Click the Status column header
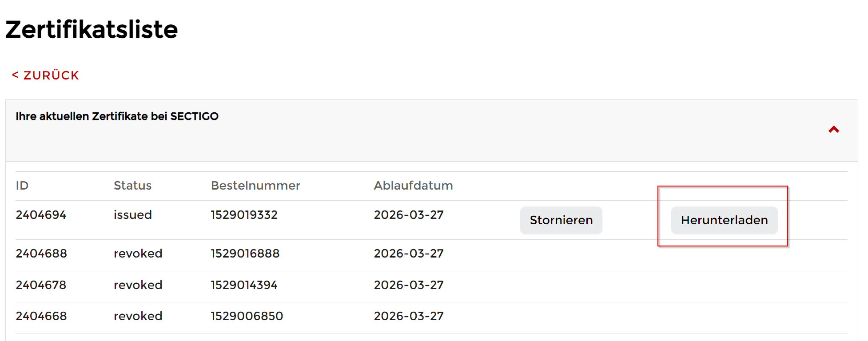 (x=132, y=186)
